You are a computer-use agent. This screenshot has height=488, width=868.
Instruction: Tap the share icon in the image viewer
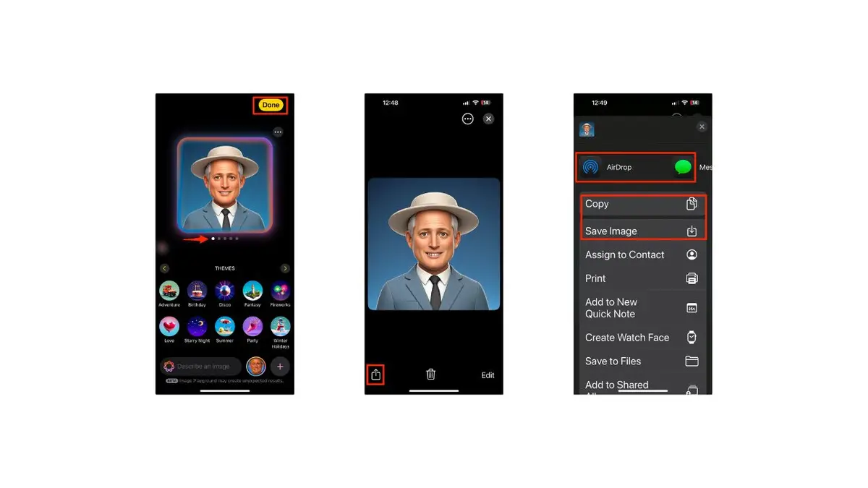[x=375, y=374]
